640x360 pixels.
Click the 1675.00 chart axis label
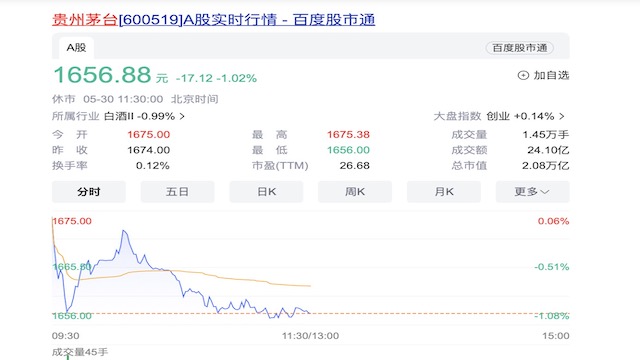(x=72, y=221)
